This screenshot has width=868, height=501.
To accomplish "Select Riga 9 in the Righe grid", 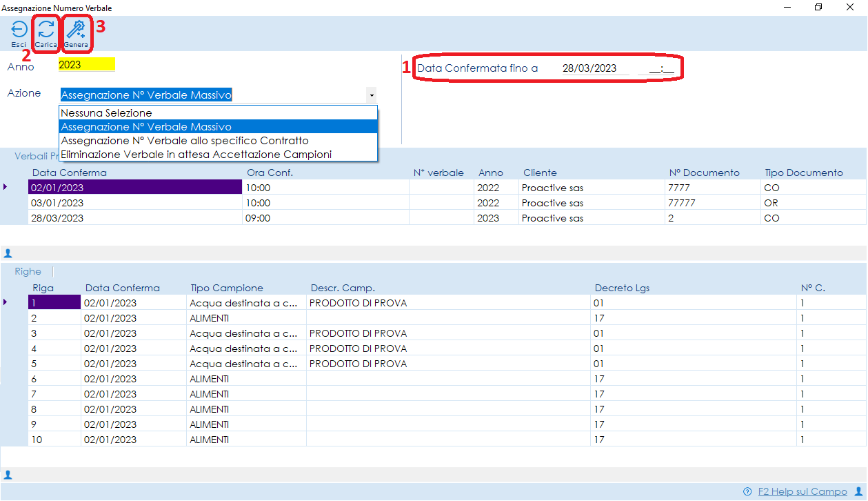I will point(447,424).
